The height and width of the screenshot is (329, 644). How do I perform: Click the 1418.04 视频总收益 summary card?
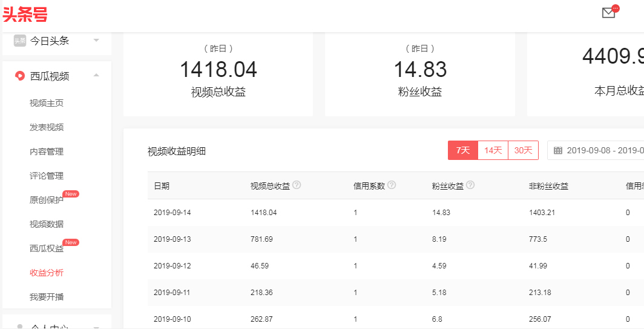coord(218,74)
